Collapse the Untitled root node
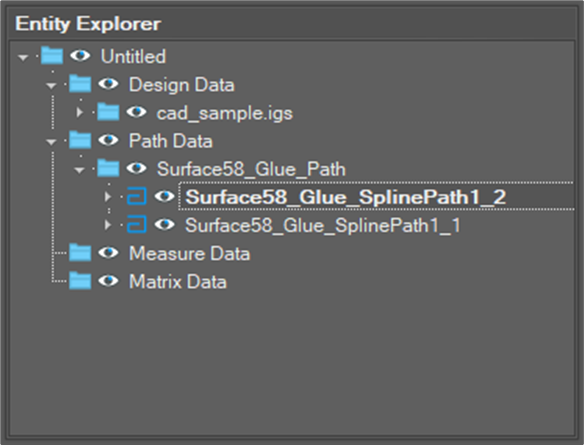Viewport: 584px width, 445px height. [x=23, y=58]
